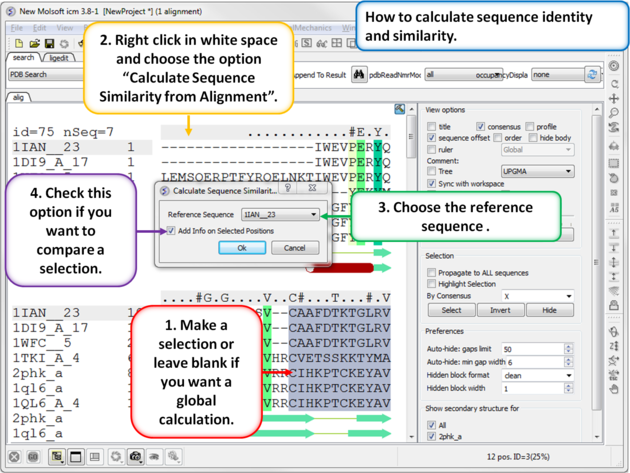Enable the Tree comment checkbox
The image size is (630, 473).
[x=432, y=171]
